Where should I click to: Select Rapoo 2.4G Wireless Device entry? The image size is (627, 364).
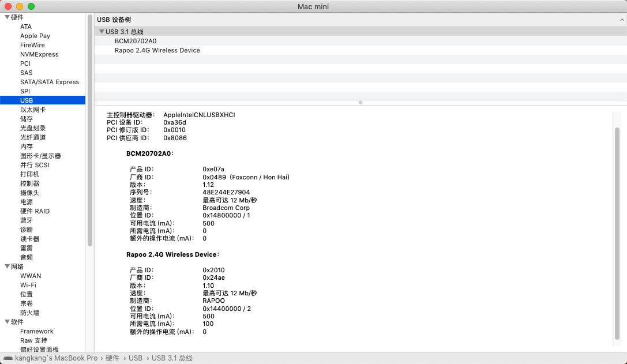(x=157, y=50)
